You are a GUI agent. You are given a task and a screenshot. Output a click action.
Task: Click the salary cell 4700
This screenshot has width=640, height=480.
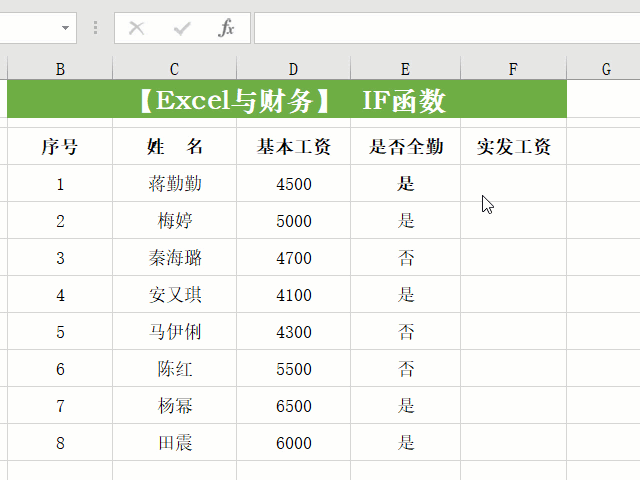point(293,258)
